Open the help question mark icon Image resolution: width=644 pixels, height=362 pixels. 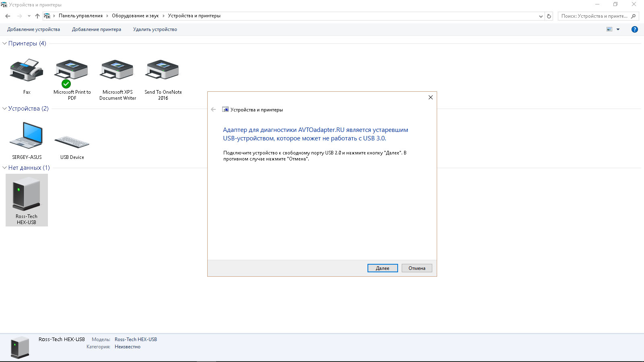pos(635,29)
